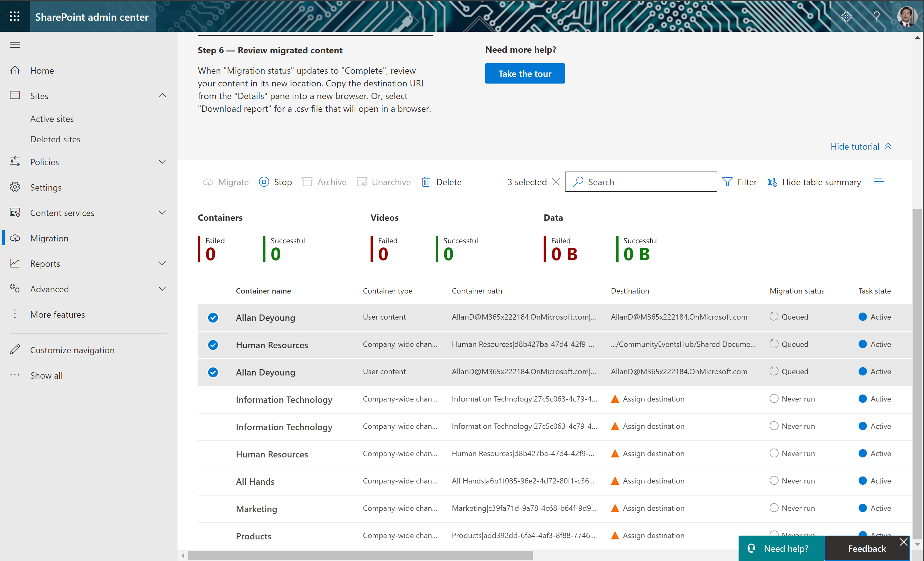Click the horizontal scrollbar at bottom
The image size is (924, 561).
[x=360, y=555]
